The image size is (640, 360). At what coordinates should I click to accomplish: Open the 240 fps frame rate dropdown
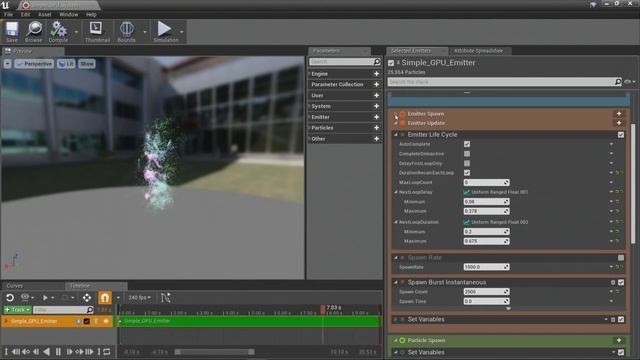[x=139, y=298]
